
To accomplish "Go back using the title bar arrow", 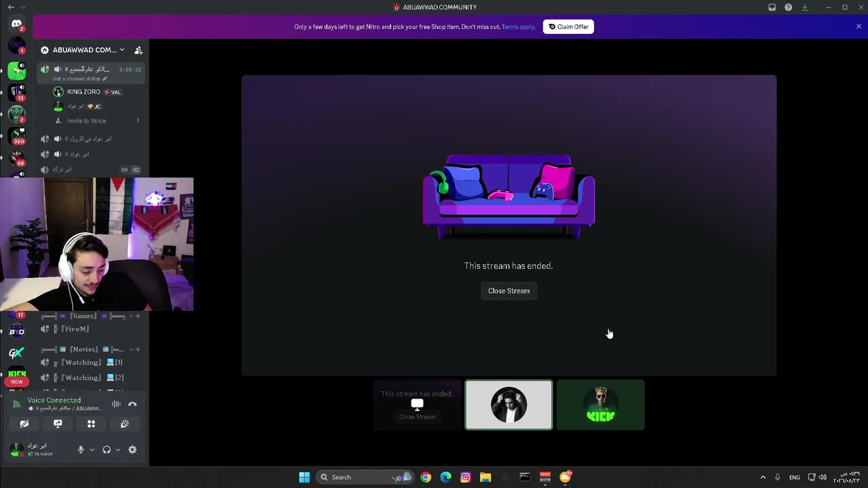I will click(11, 7).
